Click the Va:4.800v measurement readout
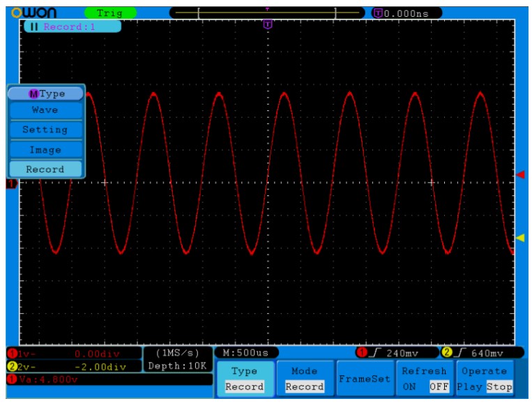532x408 pixels. (x=48, y=379)
